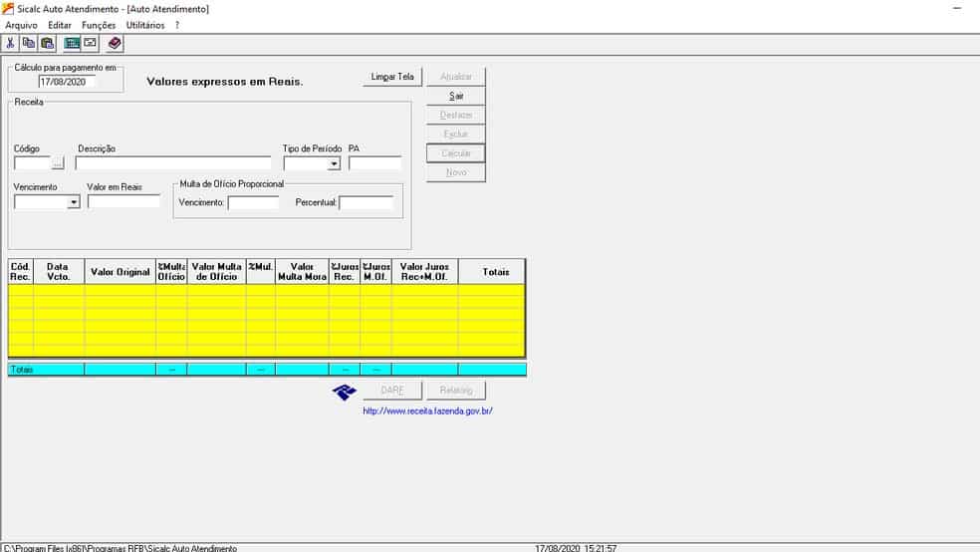
Task: Click the payment date field
Action: (x=67, y=82)
